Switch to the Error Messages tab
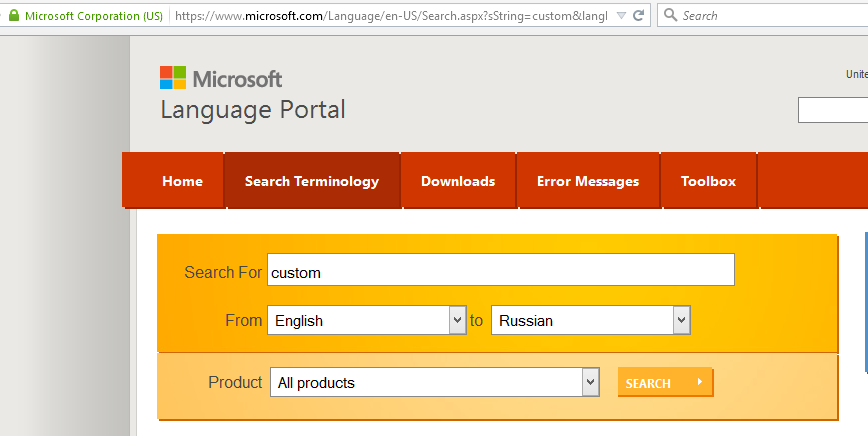 point(588,181)
